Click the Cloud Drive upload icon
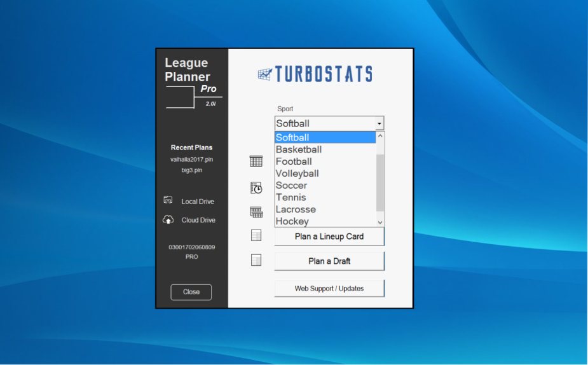Image resolution: width=588 pixels, height=365 pixels. pos(168,219)
